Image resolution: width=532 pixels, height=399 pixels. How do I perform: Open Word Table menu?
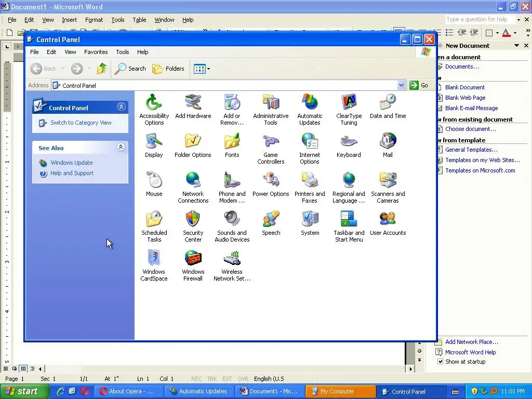click(x=139, y=20)
